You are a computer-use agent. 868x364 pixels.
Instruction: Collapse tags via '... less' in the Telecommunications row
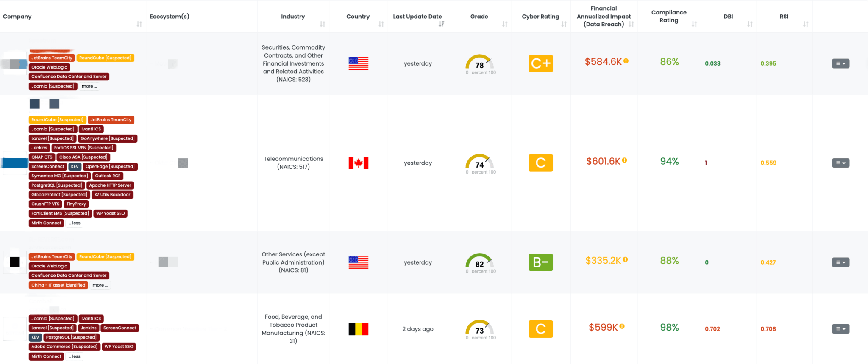74,223
